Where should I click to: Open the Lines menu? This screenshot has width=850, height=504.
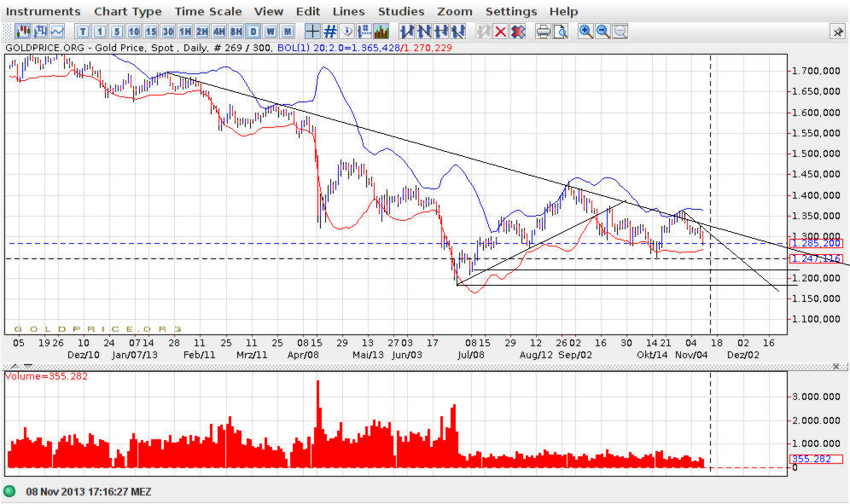tap(348, 11)
